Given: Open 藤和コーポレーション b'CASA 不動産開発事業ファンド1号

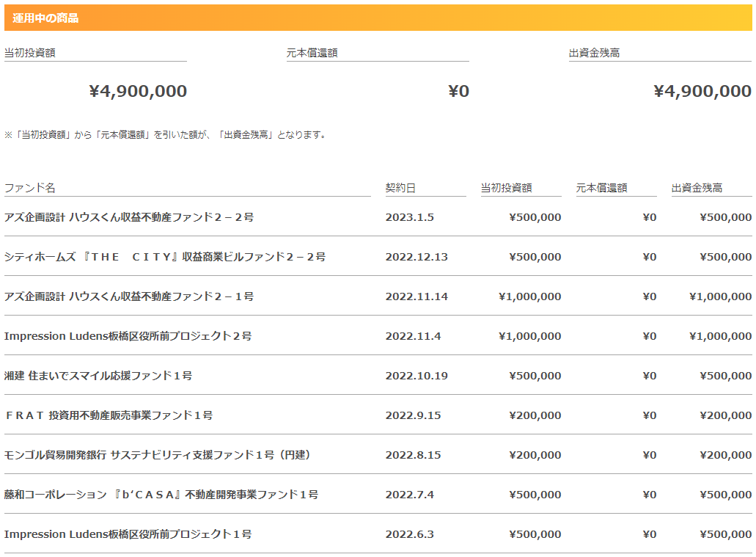Looking at the screenshot, I should tap(161, 494).
